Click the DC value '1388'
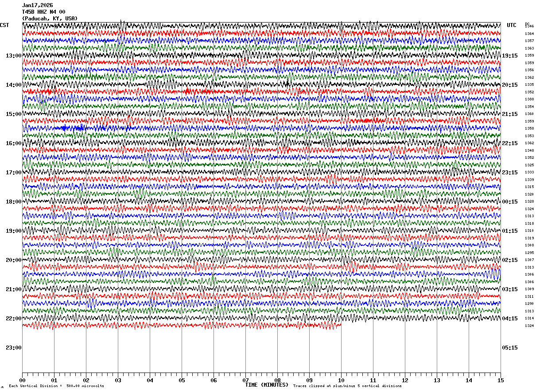Viewport: 536px width, 392px height. pyautogui.click(x=529, y=99)
